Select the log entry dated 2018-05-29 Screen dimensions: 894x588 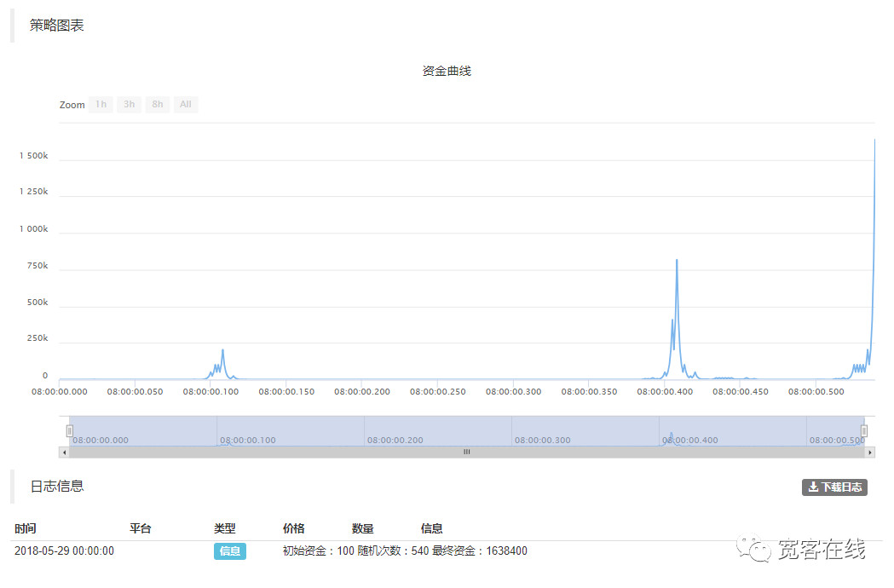pyautogui.click(x=64, y=551)
